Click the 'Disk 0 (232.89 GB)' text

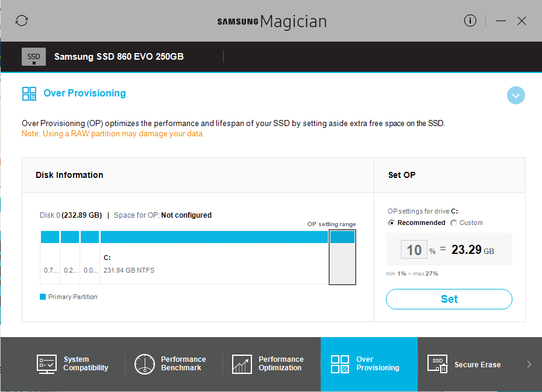(x=71, y=215)
